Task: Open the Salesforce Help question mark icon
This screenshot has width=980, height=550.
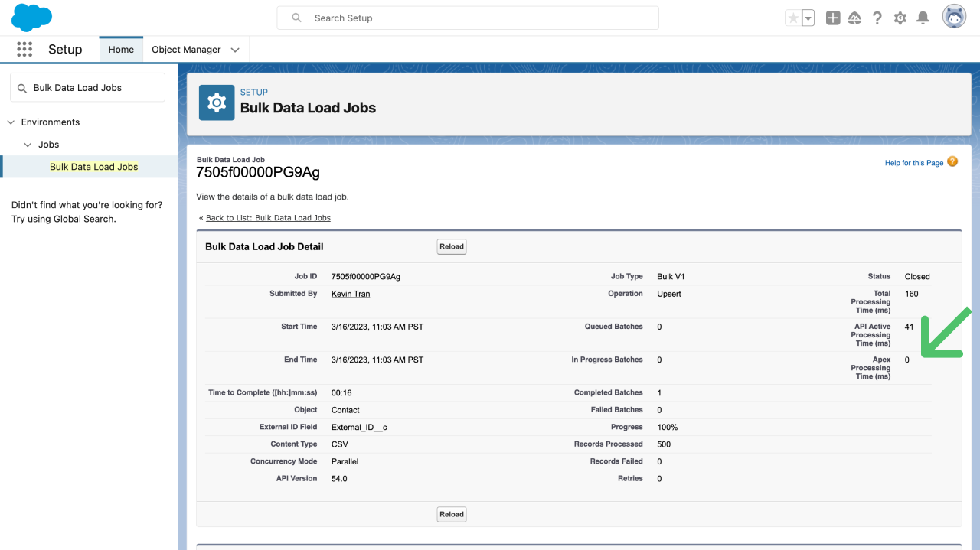Action: pos(877,18)
